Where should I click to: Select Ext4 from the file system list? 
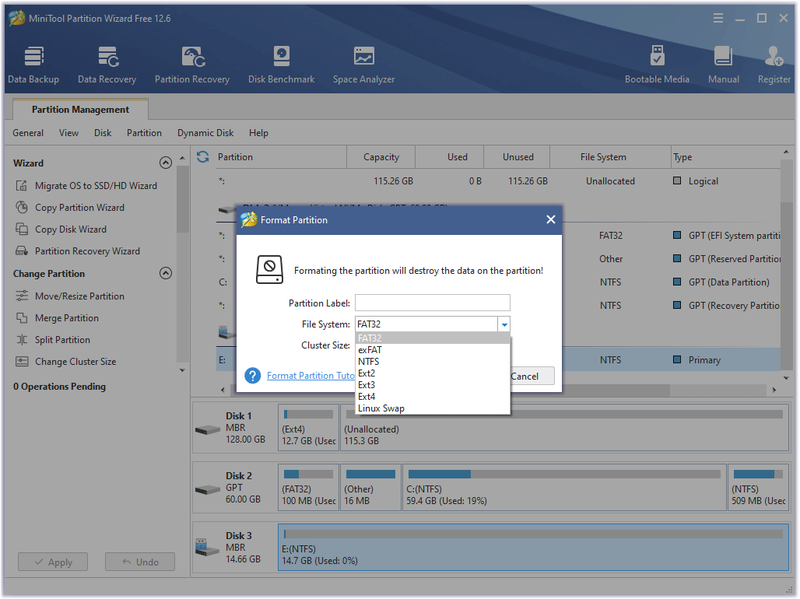(433, 397)
